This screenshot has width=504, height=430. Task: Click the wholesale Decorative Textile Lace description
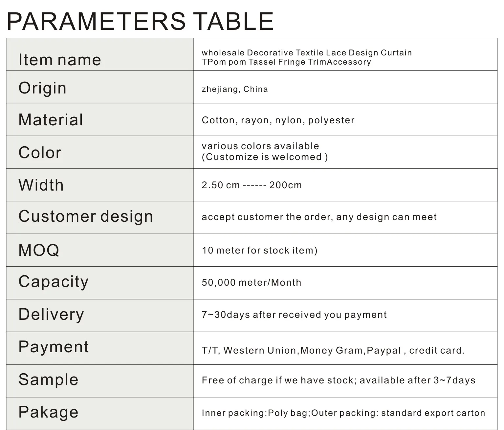tap(306, 57)
